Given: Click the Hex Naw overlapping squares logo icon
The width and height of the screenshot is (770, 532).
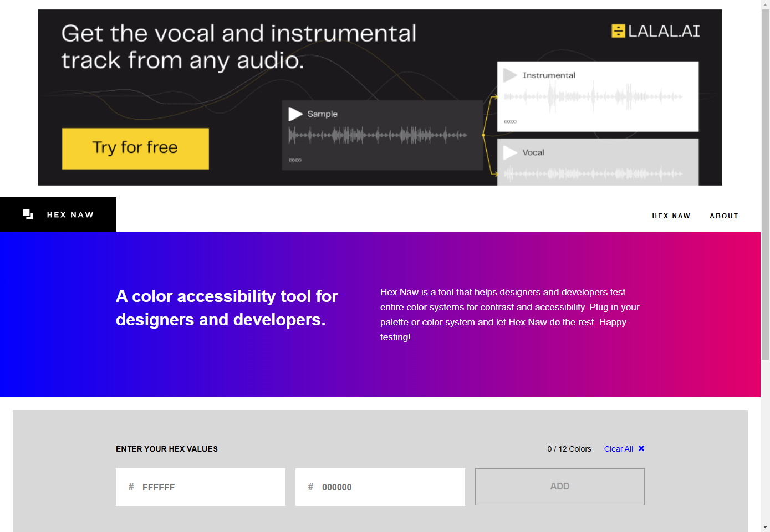Looking at the screenshot, I should pos(28,214).
